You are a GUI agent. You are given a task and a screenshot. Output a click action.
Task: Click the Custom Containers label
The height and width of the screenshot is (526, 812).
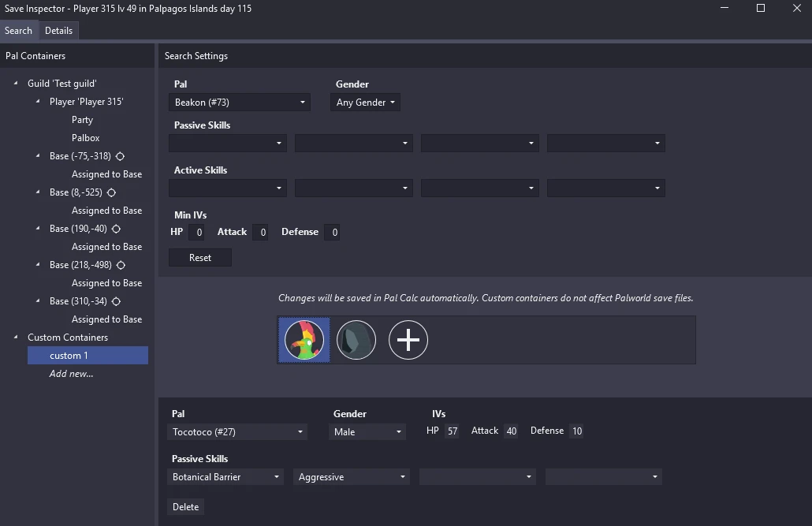[68, 338]
